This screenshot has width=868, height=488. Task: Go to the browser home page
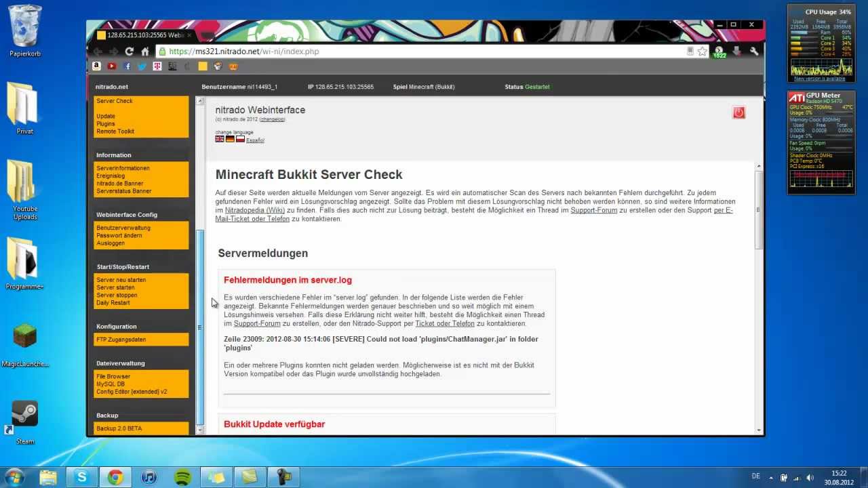point(144,52)
